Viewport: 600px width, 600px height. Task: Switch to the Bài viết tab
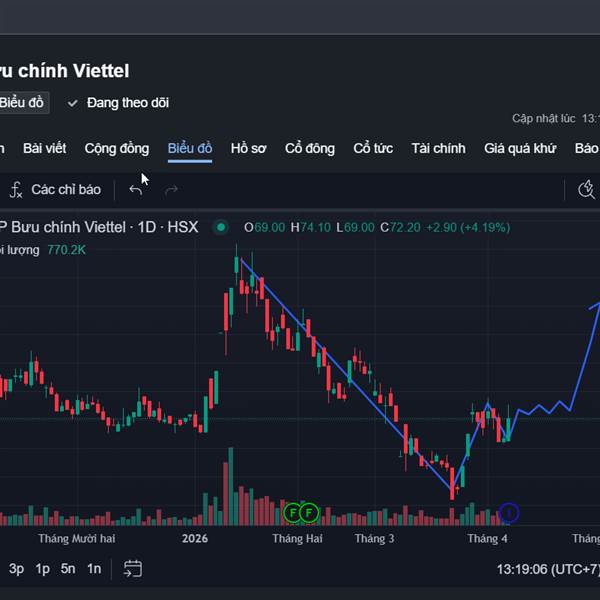(x=44, y=148)
